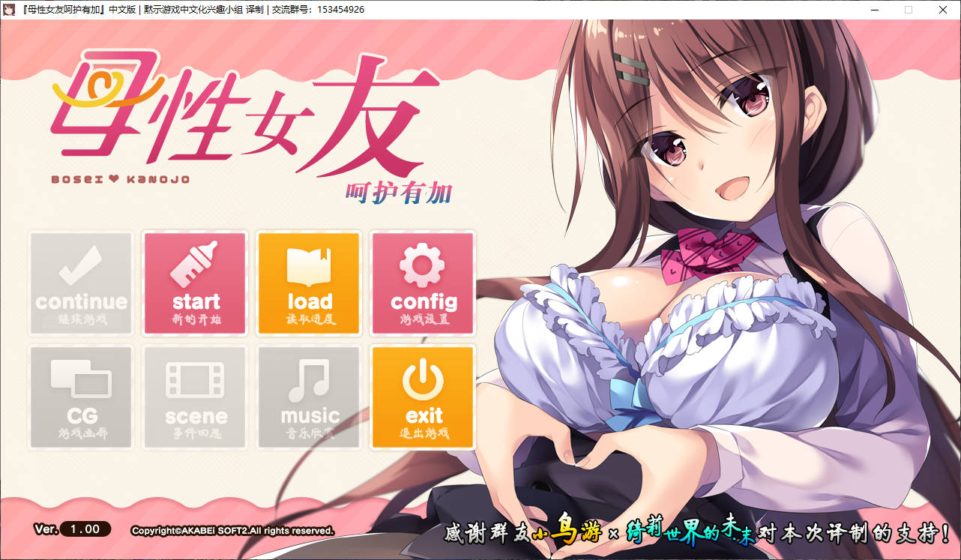Viewport: 961px width, 560px height.
Task: Click the disabled maximize window button
Action: point(909,10)
